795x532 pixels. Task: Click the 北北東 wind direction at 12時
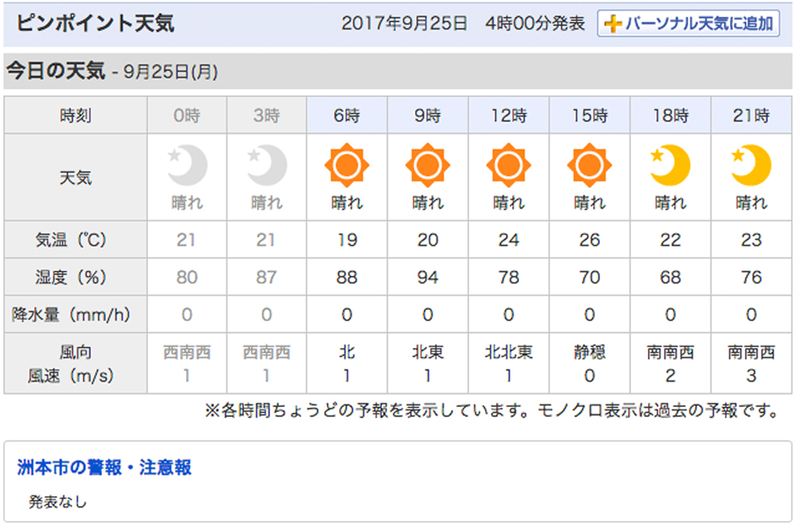pyautogui.click(x=508, y=352)
